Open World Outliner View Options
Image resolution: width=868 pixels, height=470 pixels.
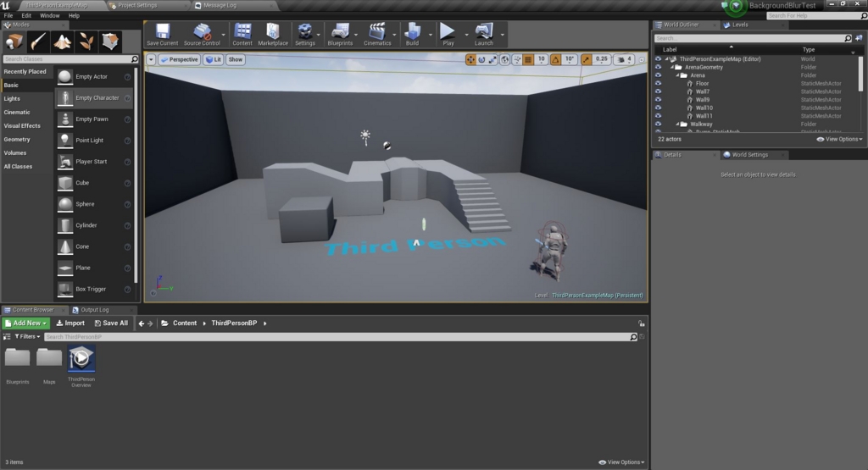[839, 140]
